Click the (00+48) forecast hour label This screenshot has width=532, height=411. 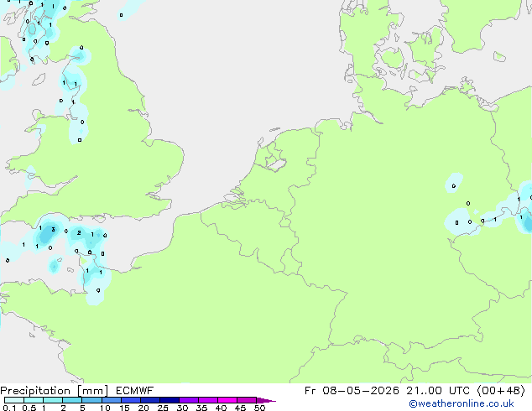[x=501, y=391]
